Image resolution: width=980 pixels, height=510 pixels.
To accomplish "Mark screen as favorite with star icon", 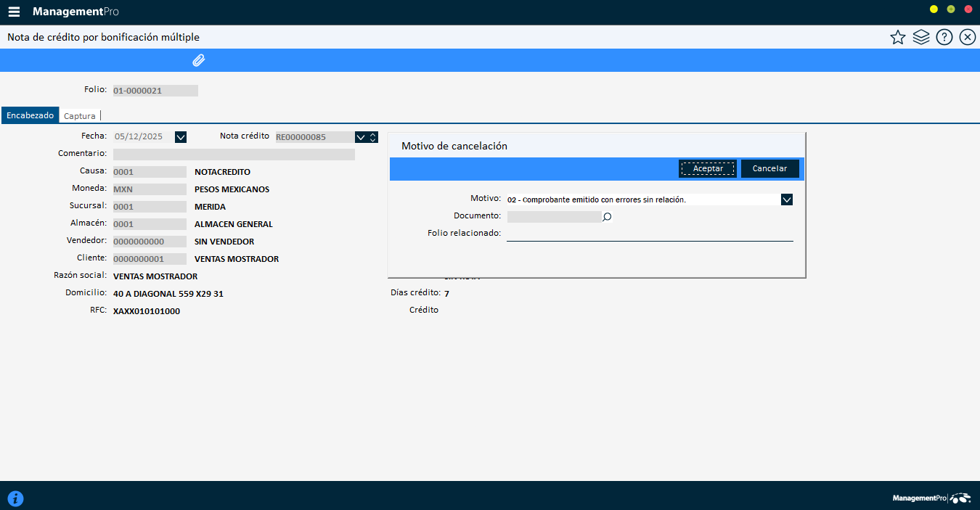I will [x=898, y=38].
